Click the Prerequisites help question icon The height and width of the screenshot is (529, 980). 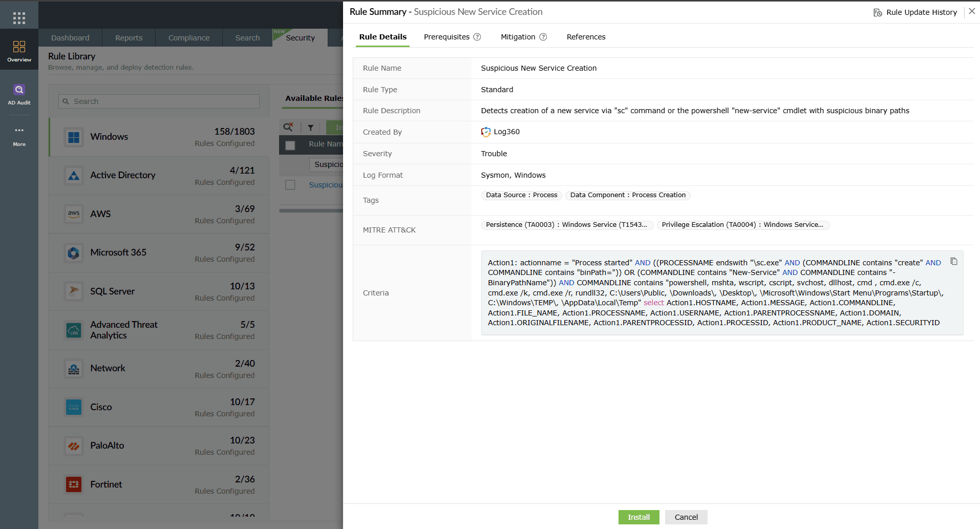click(x=477, y=37)
